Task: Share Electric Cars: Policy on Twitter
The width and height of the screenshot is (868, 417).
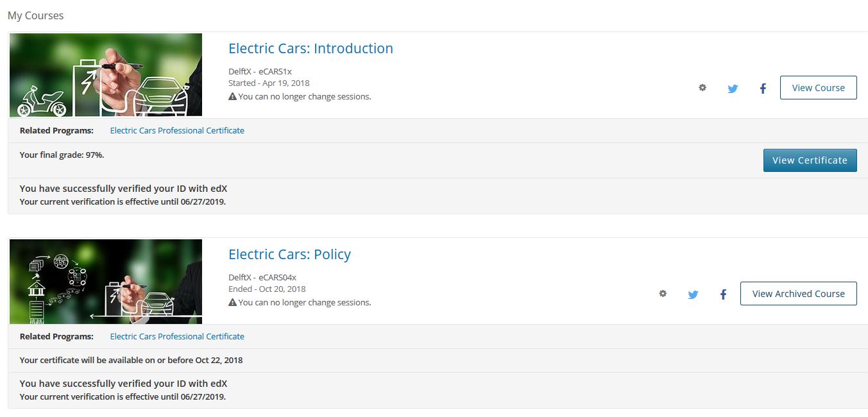Action: [693, 294]
